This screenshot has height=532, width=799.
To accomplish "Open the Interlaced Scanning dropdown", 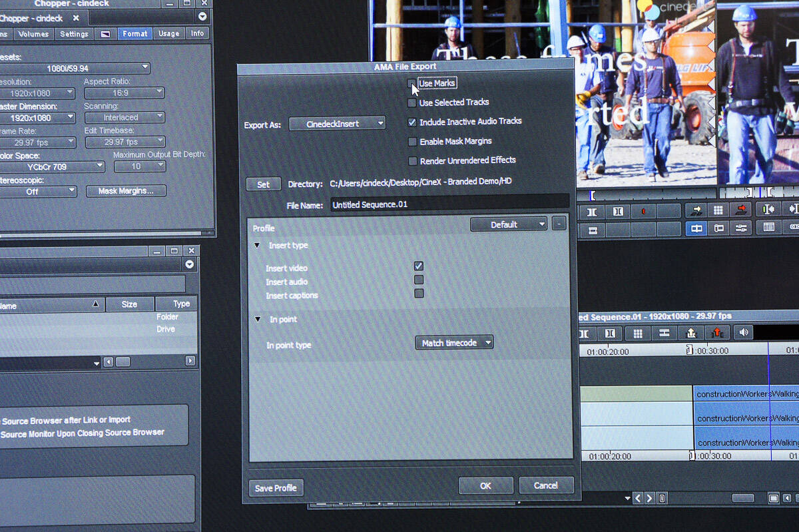I will click(125, 118).
